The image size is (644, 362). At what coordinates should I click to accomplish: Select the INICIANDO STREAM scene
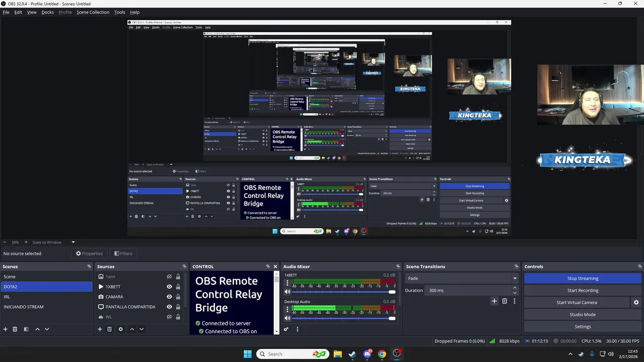(x=46, y=307)
